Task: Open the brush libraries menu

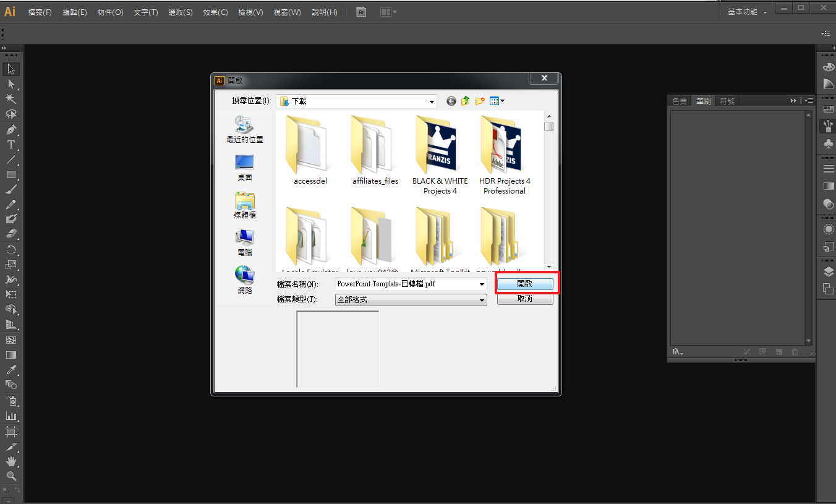Action: tap(678, 352)
